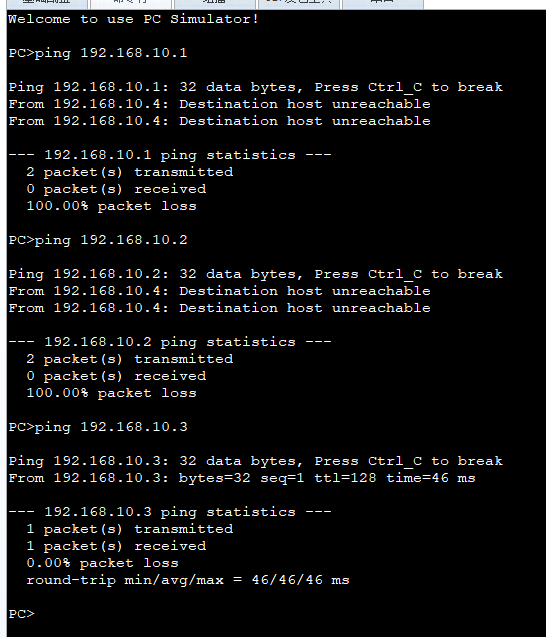Click the 'Ping 192.168.10.3: 32 data bytes' line
The image size is (546, 637).
256,461
